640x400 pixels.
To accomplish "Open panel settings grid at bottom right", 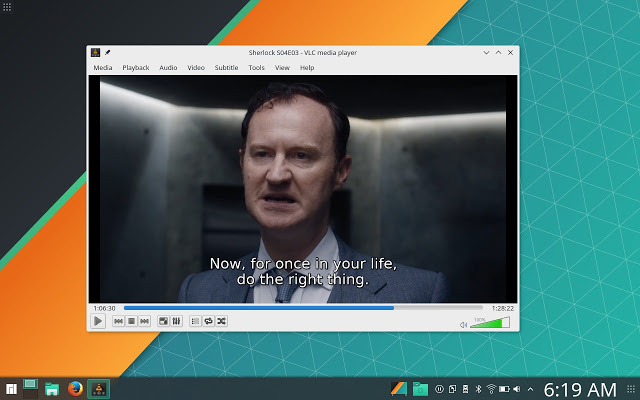I will pyautogui.click(x=631, y=389).
